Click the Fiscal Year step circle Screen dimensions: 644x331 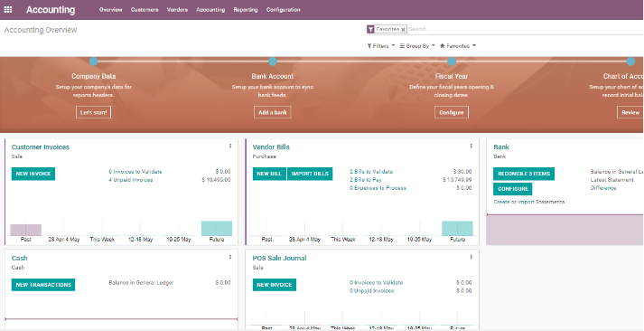pos(452,61)
